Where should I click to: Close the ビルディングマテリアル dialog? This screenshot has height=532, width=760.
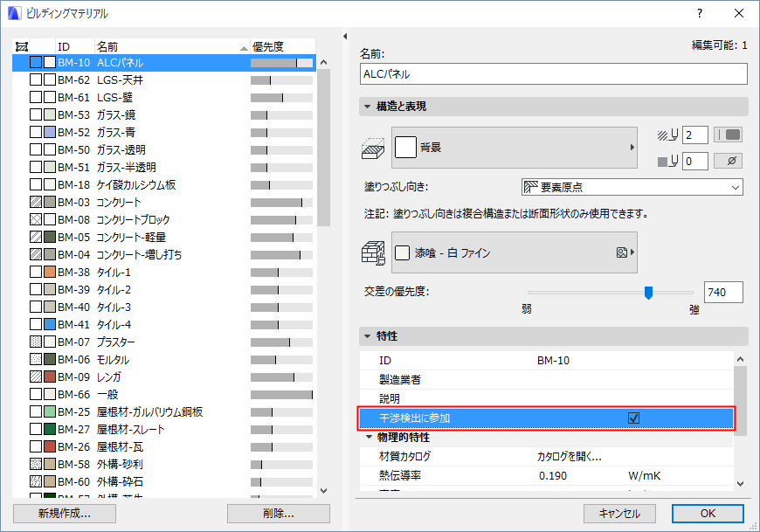pyautogui.click(x=739, y=14)
